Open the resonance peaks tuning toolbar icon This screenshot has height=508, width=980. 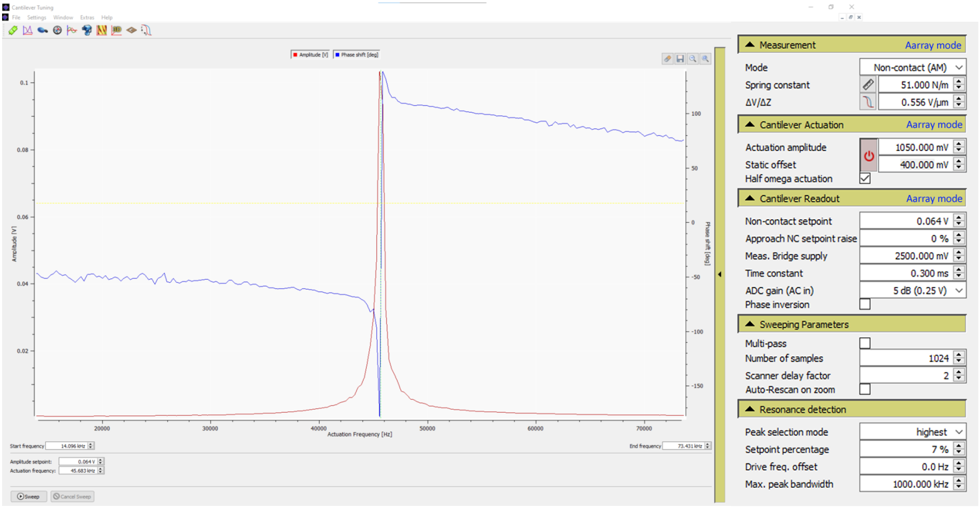pyautogui.click(x=28, y=31)
